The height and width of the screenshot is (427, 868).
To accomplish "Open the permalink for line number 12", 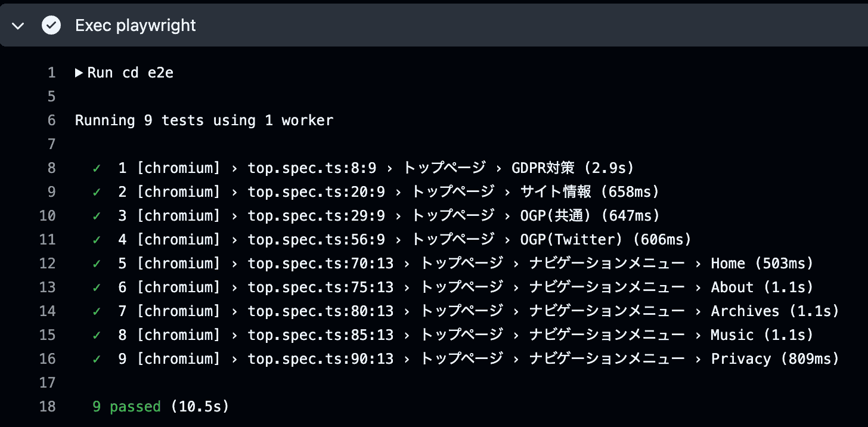I will tap(47, 264).
